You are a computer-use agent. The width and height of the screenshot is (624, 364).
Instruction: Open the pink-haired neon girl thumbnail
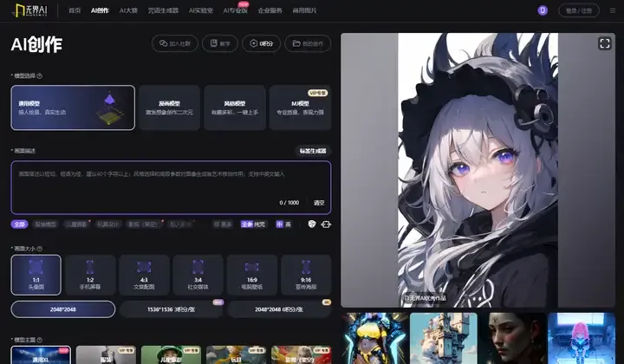coord(582,338)
